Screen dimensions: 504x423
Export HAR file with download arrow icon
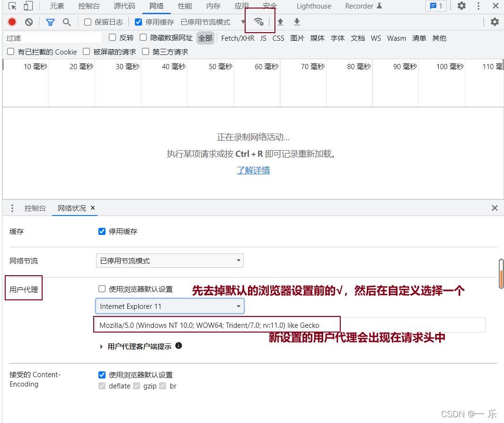coord(297,22)
